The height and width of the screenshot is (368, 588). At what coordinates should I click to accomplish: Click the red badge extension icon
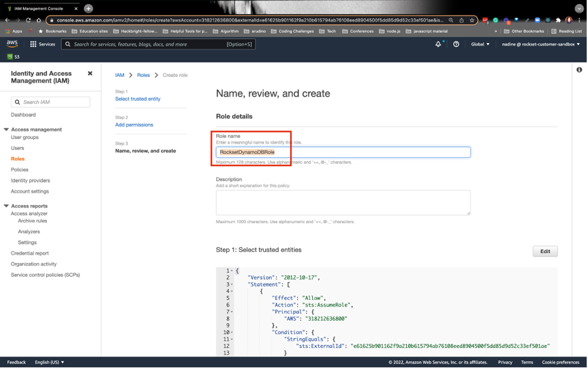(485, 21)
